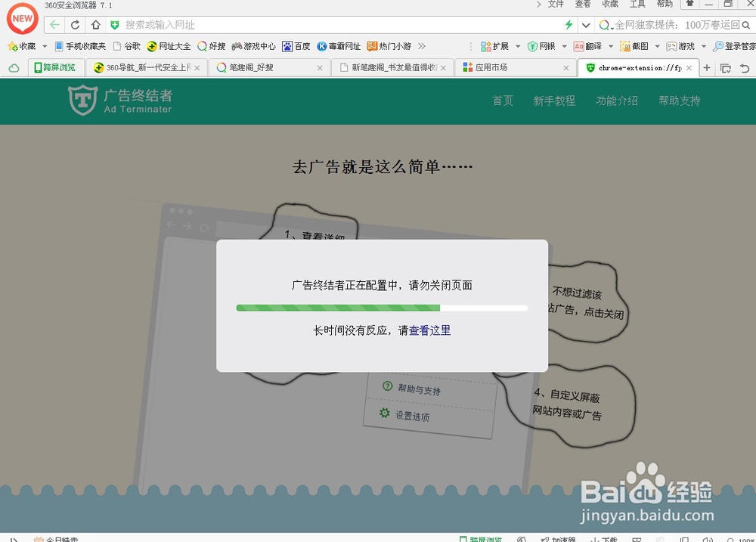Expand the 翻译 dropdown arrow
Screen dimensions: 756x542
tap(610, 46)
